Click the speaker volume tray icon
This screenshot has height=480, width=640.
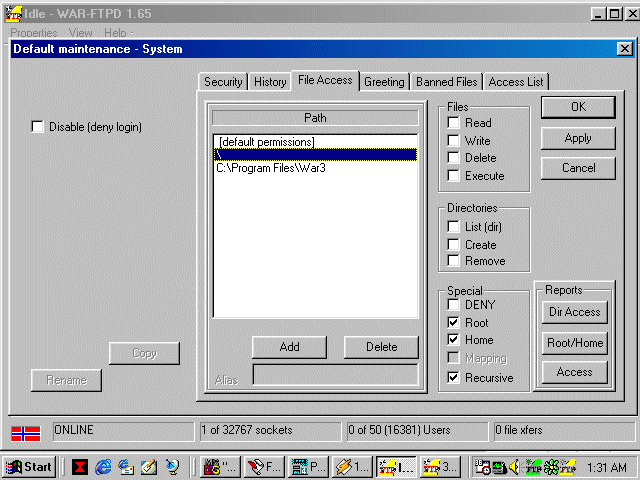pos(514,466)
